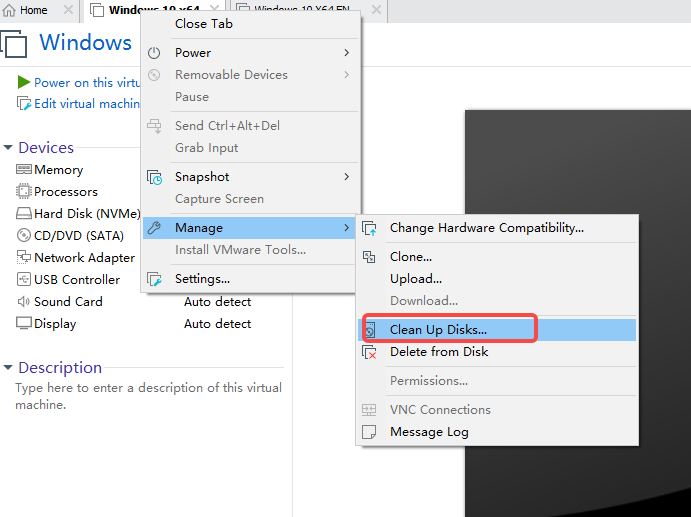The image size is (691, 517).
Task: Select Clone... from Manage submenu
Action: tap(497, 257)
